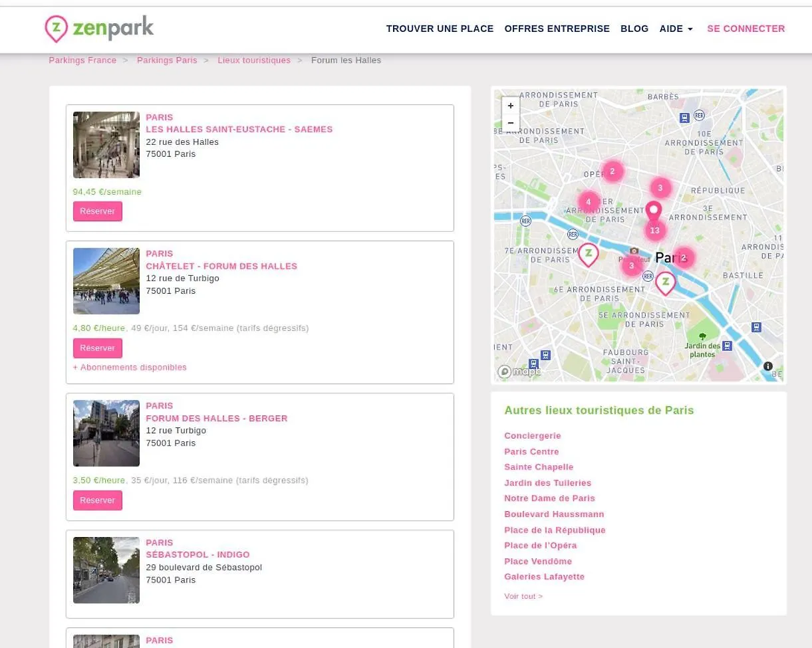The height and width of the screenshot is (648, 812).
Task: Click the pink location pin above cluster 13
Action: click(654, 212)
